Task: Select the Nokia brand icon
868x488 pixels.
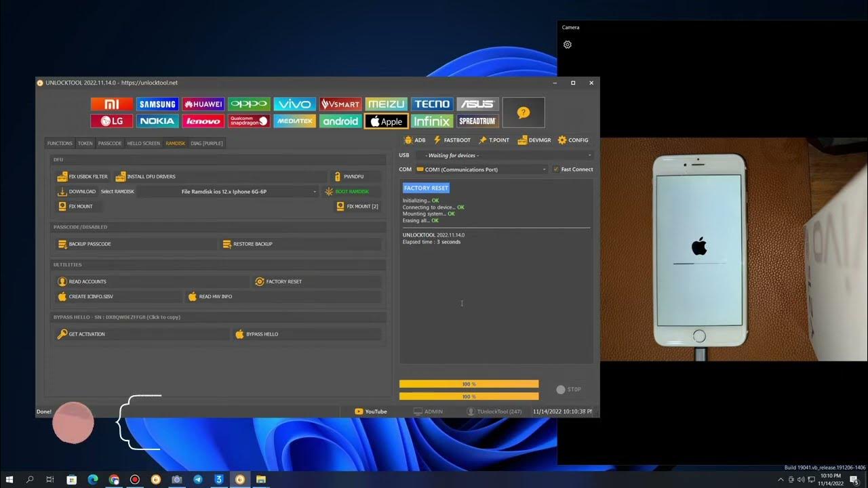Action: click(157, 121)
